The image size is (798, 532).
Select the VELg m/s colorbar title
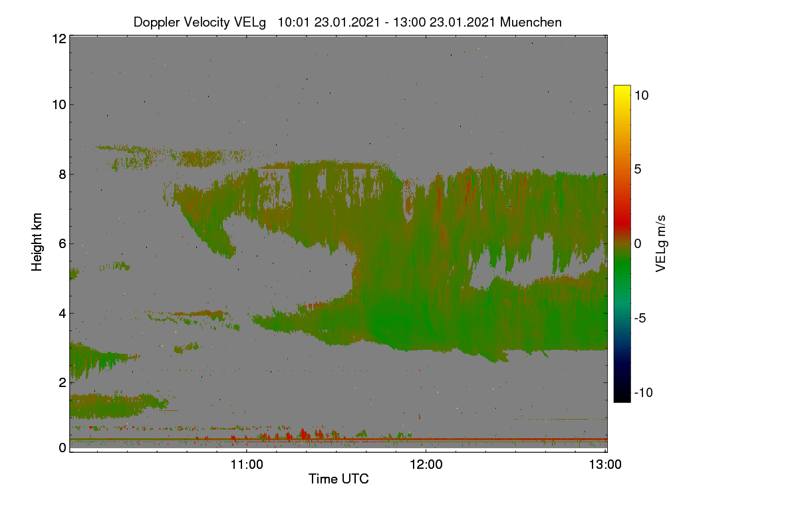coord(661,243)
